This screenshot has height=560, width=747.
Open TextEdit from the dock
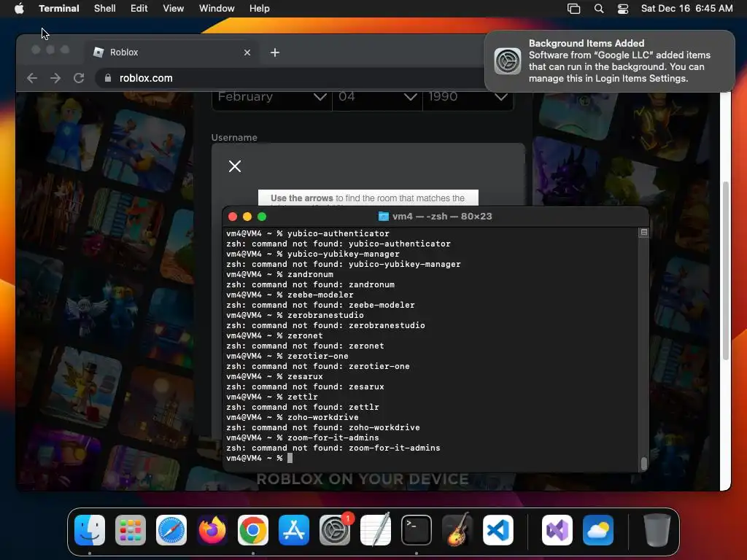376,530
